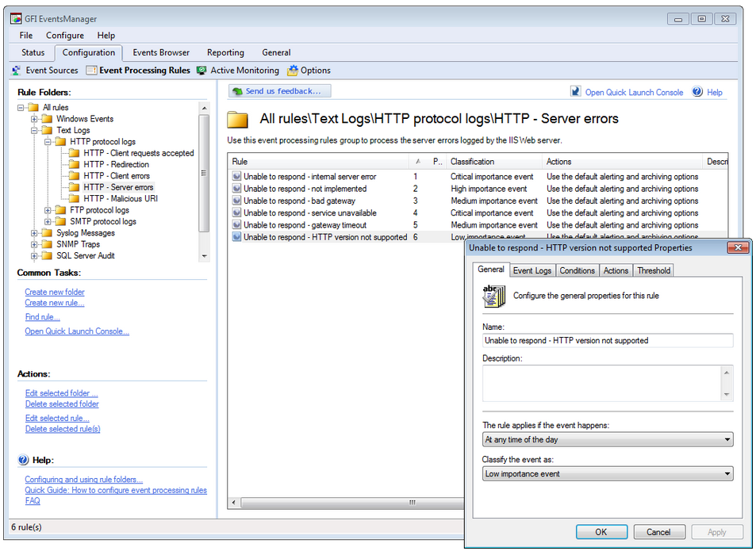756x551 pixels.
Task: Click the bad gateway rule icon
Action: (236, 201)
